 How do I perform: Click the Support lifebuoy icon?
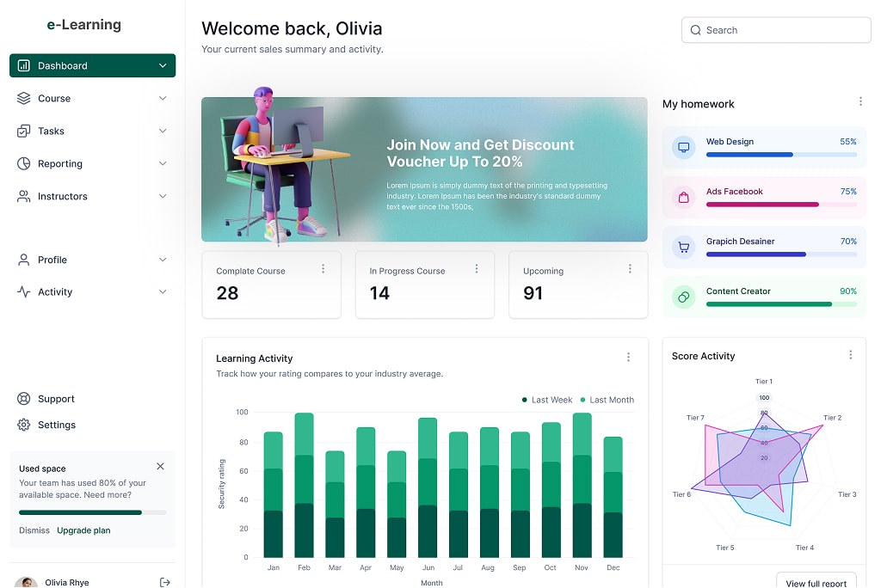(x=23, y=399)
